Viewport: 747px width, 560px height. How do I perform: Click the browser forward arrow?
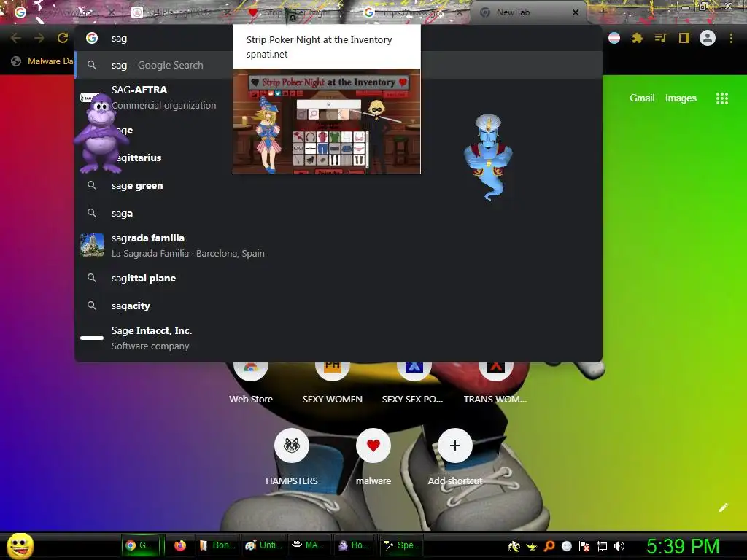point(39,38)
